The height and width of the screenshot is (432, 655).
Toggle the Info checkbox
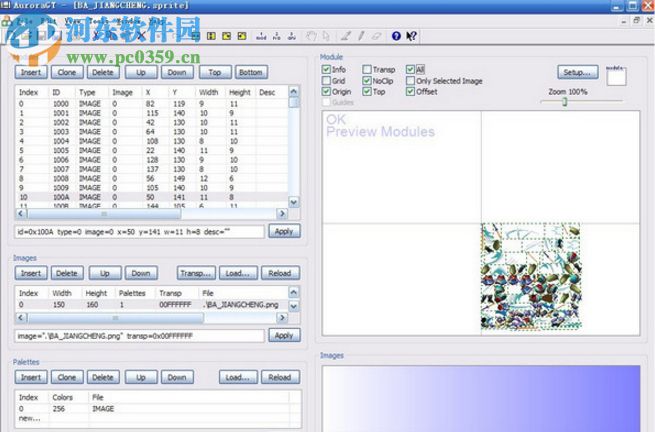(326, 69)
